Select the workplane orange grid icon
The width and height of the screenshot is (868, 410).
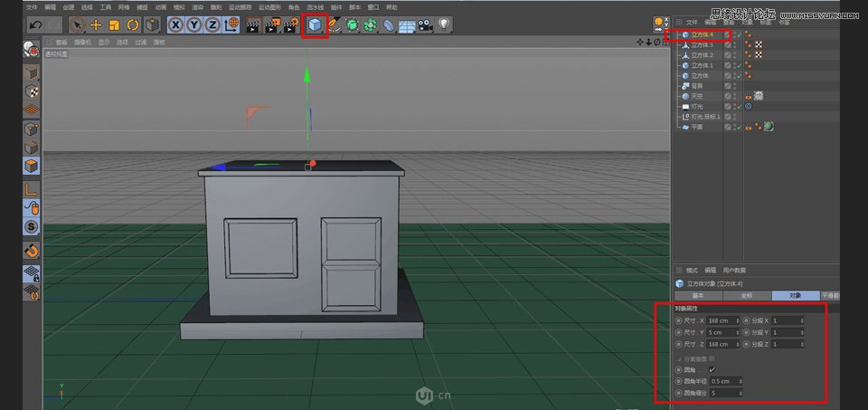click(x=32, y=110)
